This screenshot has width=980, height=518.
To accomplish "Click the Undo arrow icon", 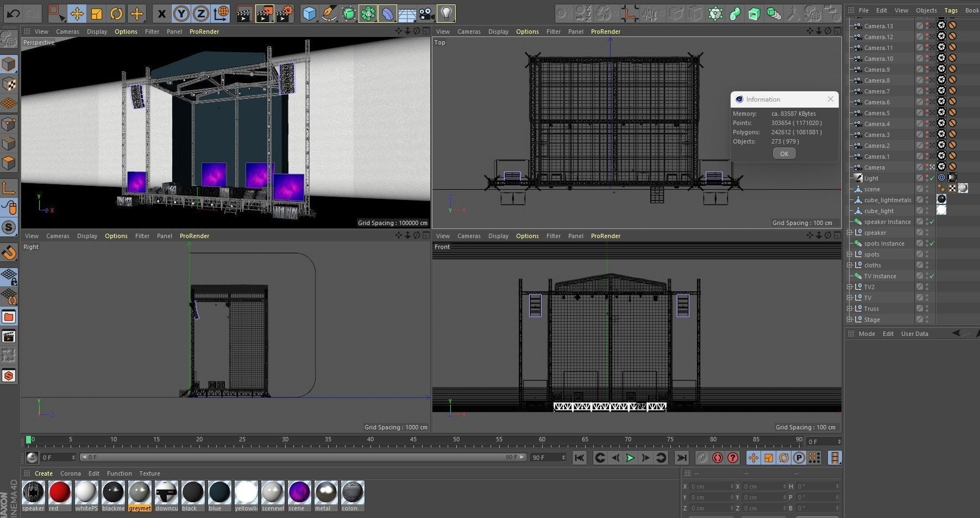I will [14, 13].
